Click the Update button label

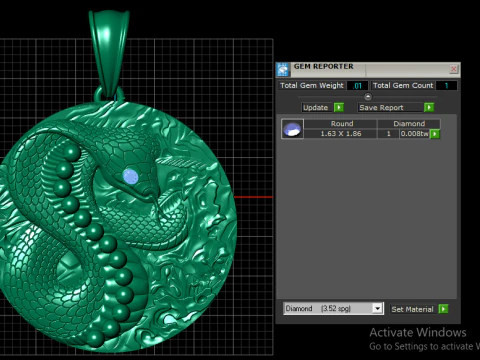(x=316, y=107)
